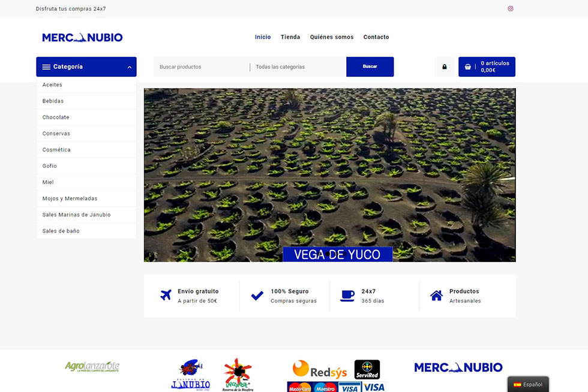This screenshot has height=392, width=588.
Task: Click the Vega de Yuco banner image
Action: (x=329, y=174)
